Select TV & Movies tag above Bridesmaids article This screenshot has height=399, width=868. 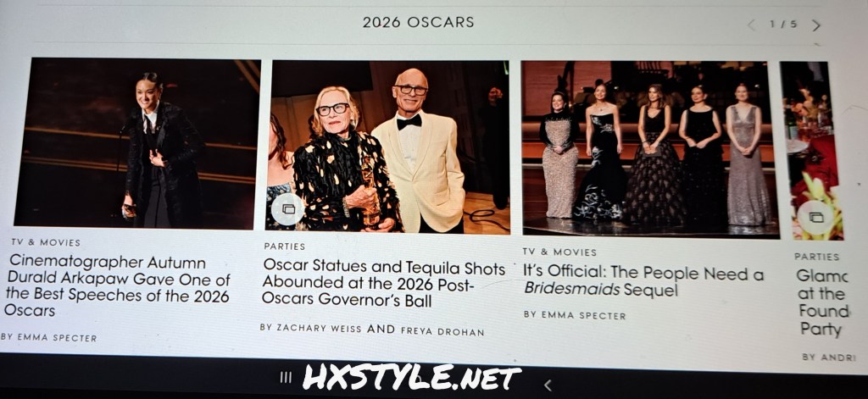(559, 252)
